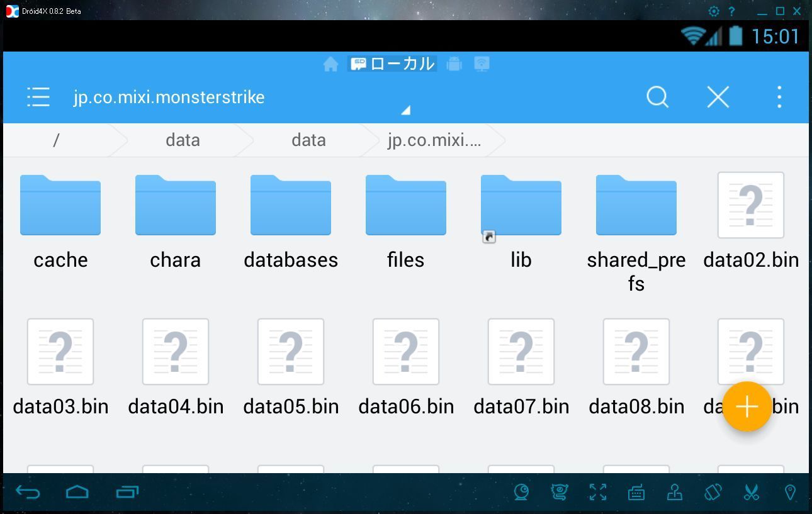812x514 pixels.
Task: Click the Droid4X joystick icon
Action: point(675,492)
